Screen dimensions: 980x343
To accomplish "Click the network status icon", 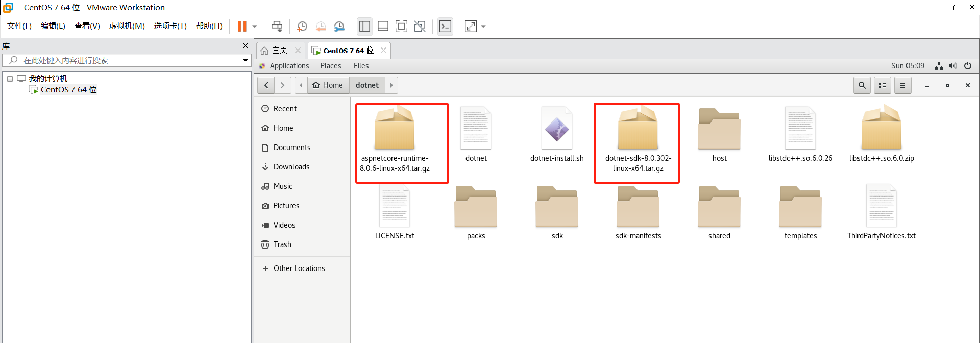I will pos(939,66).
